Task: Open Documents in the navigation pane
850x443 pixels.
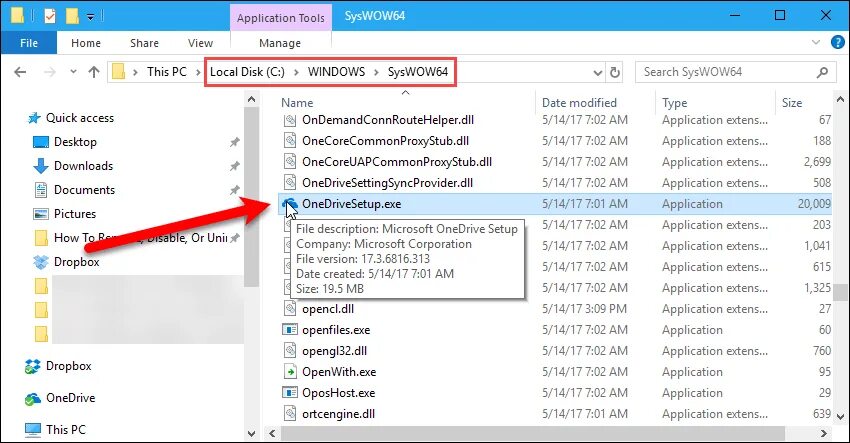Action: tap(84, 190)
